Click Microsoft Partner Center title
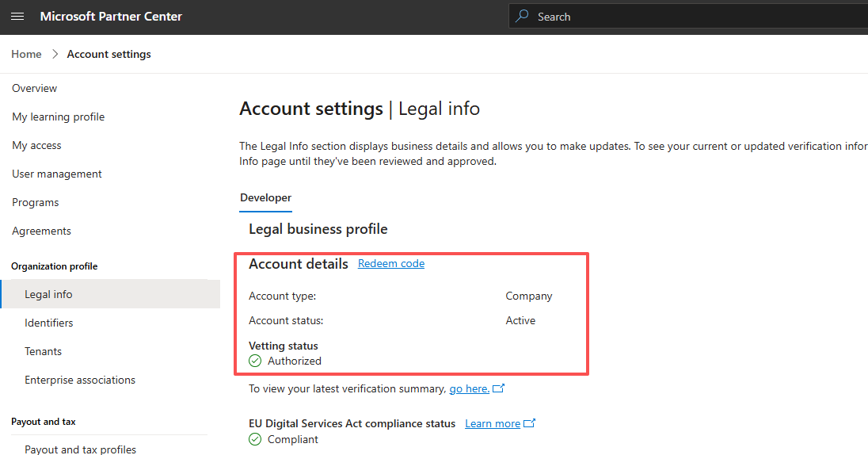Viewport: 868px width, 455px height. [x=111, y=17]
